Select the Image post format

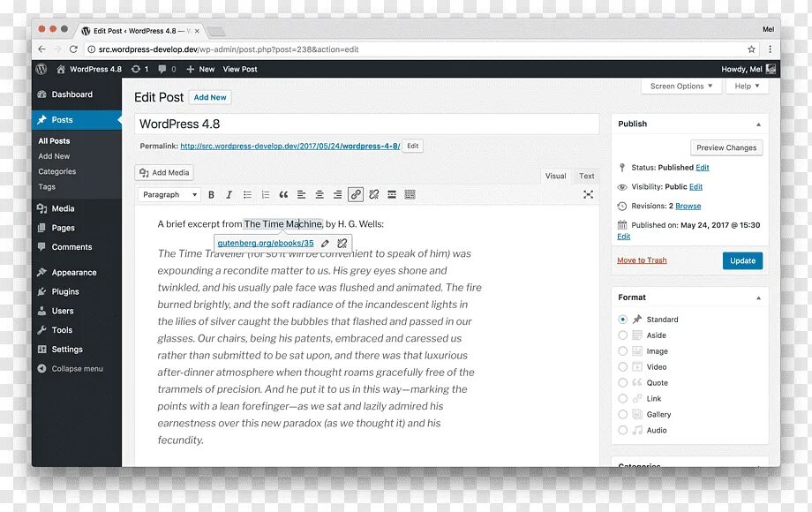[622, 351]
